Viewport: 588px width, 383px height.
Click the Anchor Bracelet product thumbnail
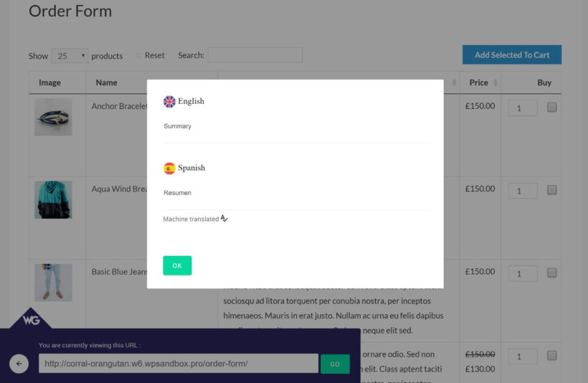[53, 117]
